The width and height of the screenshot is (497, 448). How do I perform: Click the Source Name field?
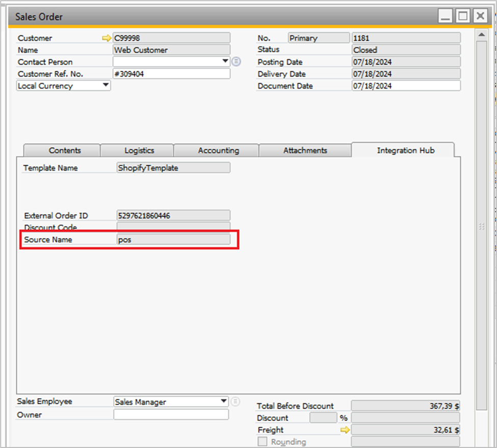coord(173,240)
